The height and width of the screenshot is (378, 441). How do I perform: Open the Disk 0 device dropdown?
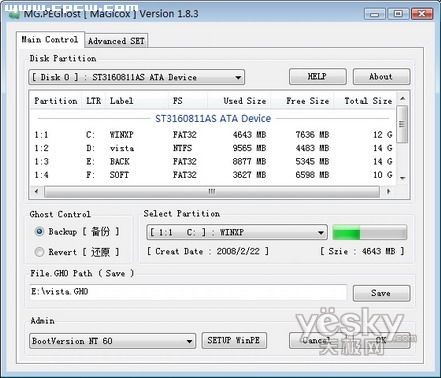point(137,77)
